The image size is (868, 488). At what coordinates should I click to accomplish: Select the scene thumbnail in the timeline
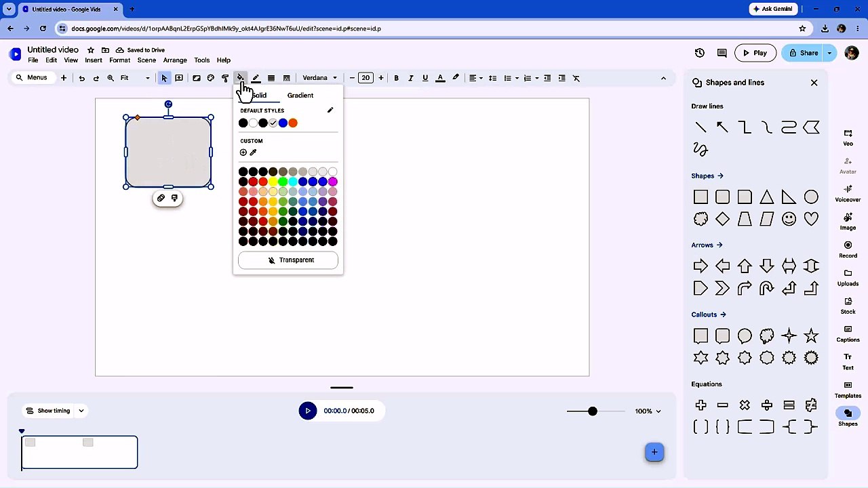tap(79, 452)
